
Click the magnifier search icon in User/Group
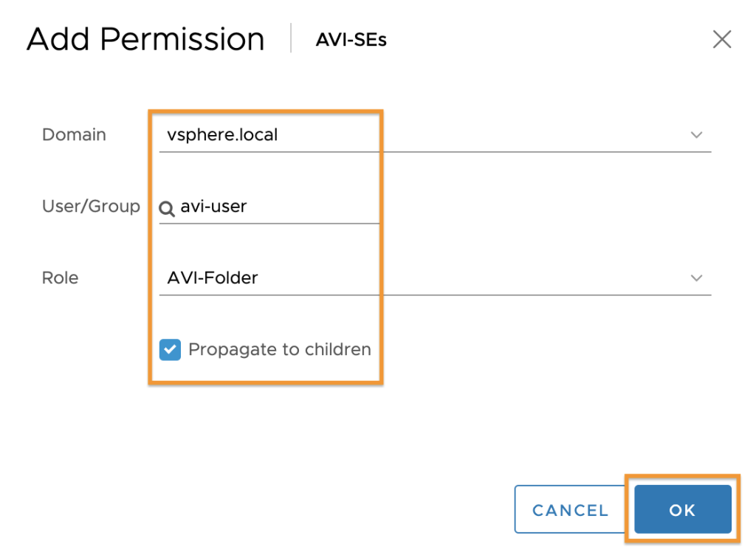[x=167, y=209]
